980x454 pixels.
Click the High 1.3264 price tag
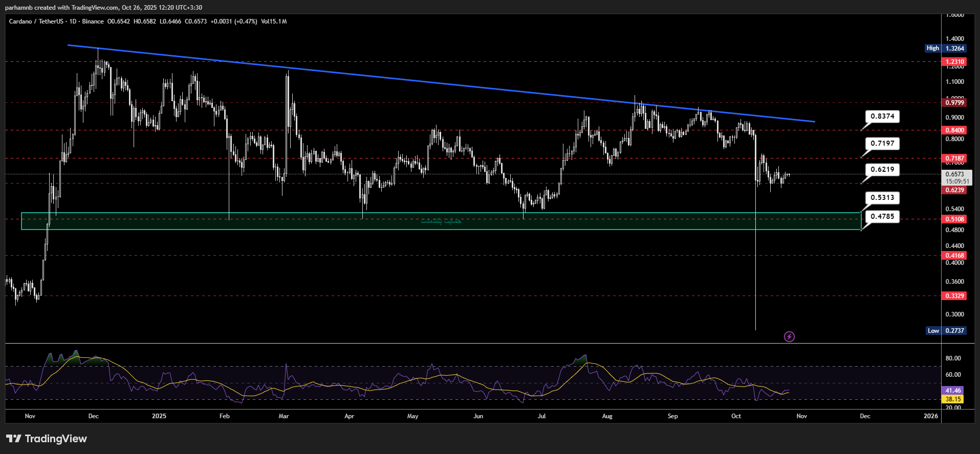[x=945, y=49]
